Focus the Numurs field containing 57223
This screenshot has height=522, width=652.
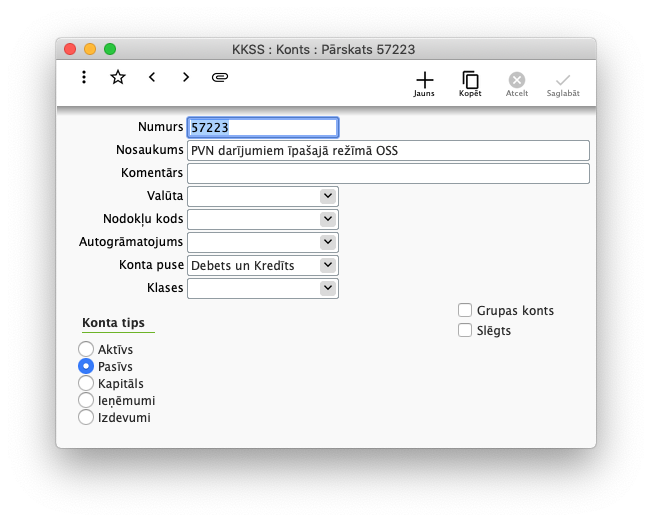pyautogui.click(x=263, y=127)
